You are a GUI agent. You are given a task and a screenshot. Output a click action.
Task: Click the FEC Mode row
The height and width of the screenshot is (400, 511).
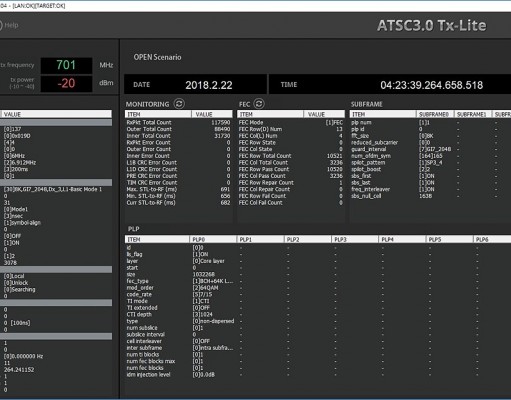click(291, 122)
